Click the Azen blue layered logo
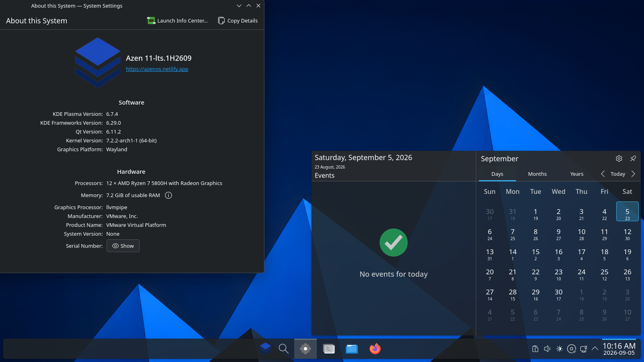 pyautogui.click(x=98, y=63)
